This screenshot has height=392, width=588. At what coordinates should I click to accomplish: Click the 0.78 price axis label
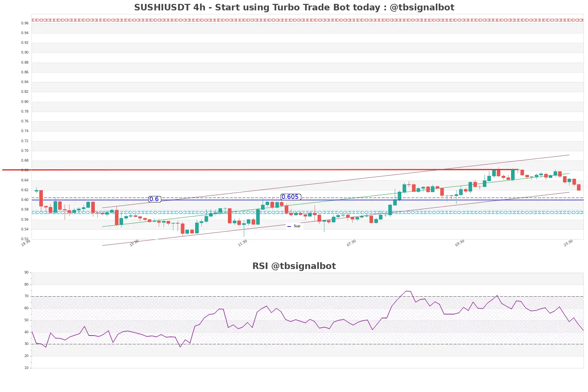(x=25, y=111)
